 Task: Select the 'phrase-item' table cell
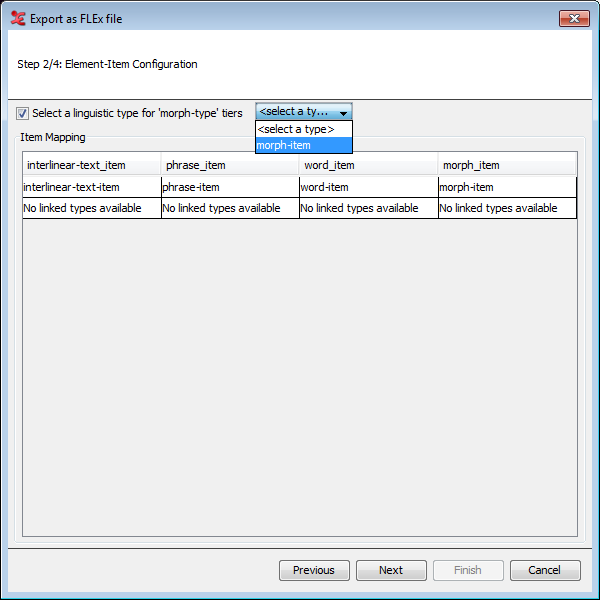click(x=230, y=187)
